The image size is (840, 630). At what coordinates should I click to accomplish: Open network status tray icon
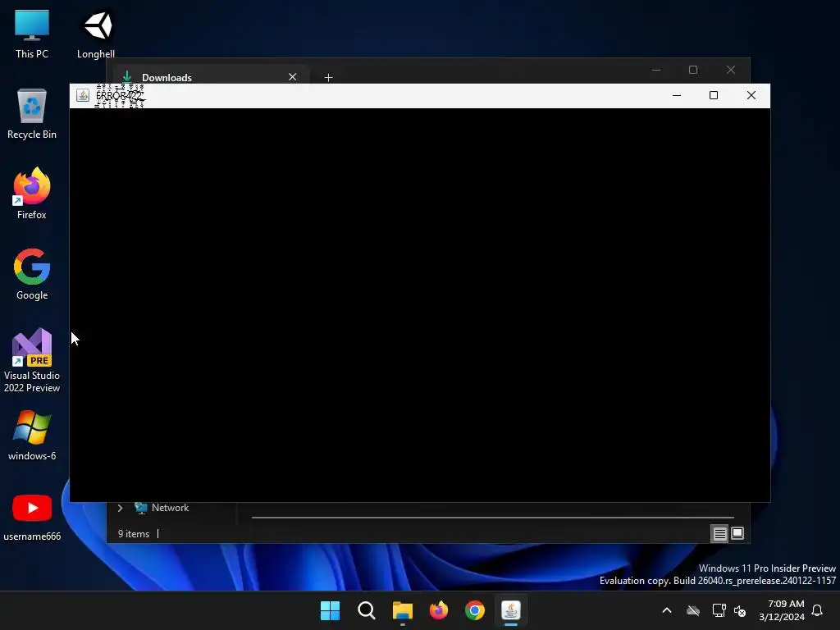click(719, 610)
